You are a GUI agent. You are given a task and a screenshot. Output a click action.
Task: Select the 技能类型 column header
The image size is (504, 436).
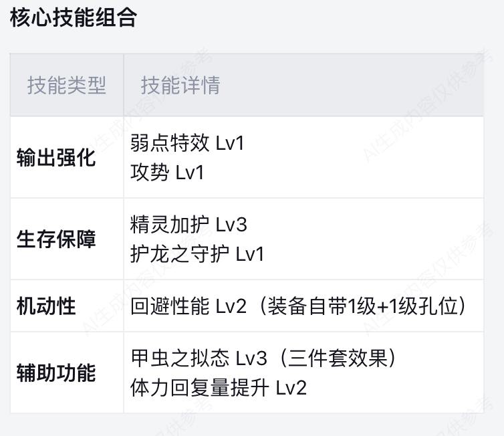tap(67, 85)
